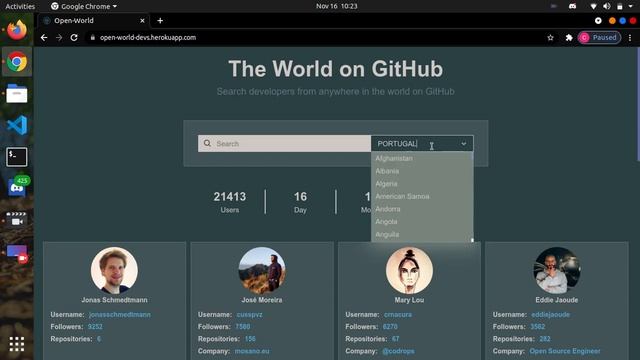Image resolution: width=640 pixels, height=360 pixels.
Task: Click The World on GitHub heading
Action: (336, 69)
